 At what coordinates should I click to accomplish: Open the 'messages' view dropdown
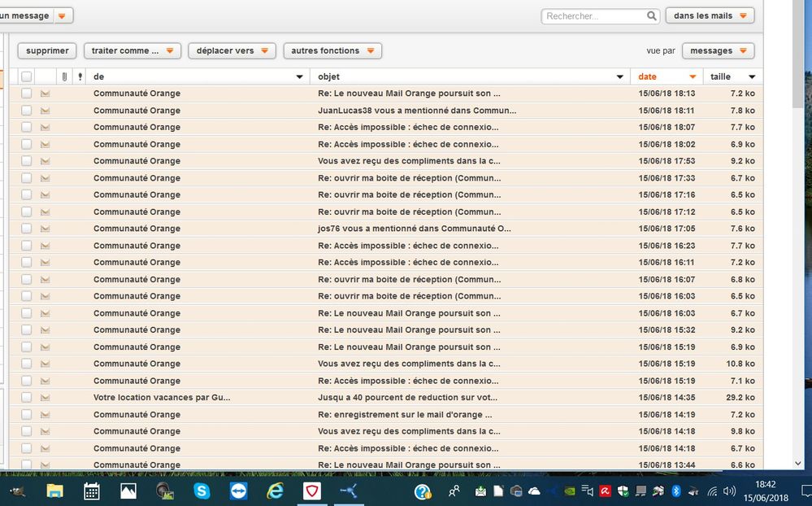(x=718, y=51)
